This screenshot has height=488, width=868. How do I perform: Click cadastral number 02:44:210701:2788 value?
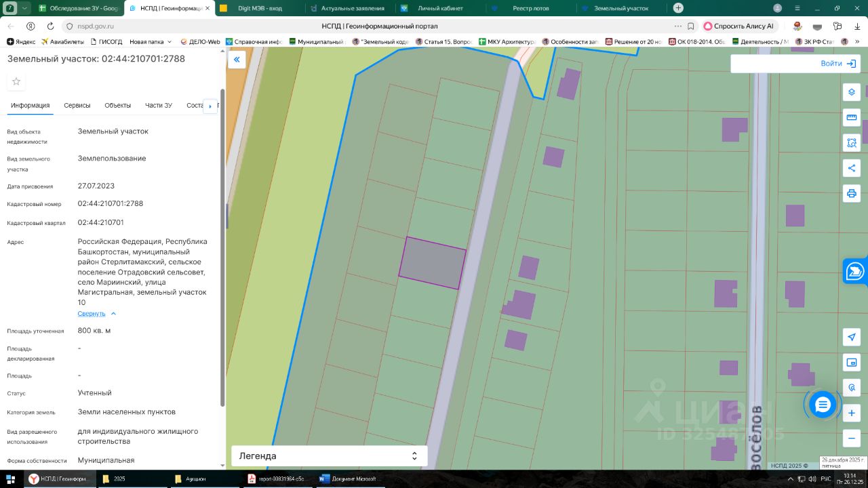point(111,203)
